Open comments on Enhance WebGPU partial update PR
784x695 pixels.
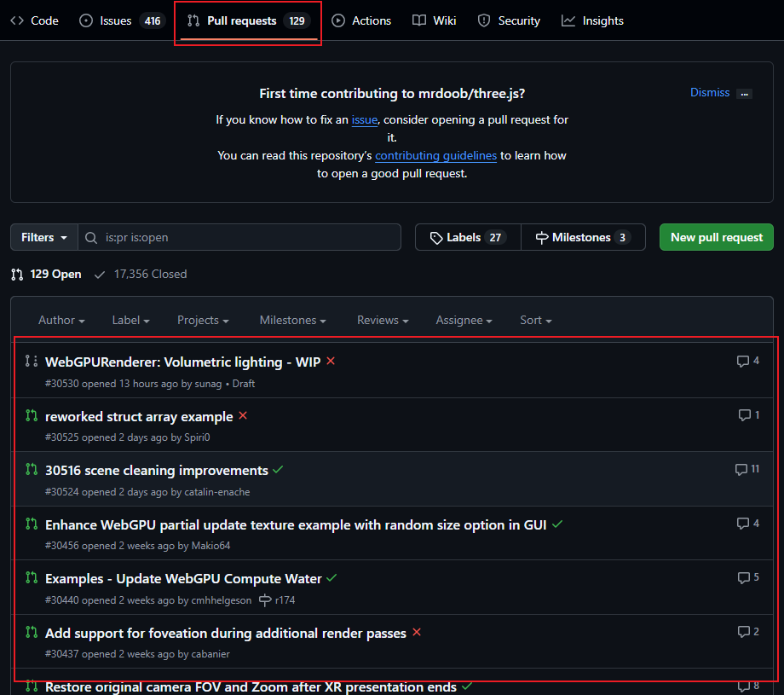[x=748, y=524]
